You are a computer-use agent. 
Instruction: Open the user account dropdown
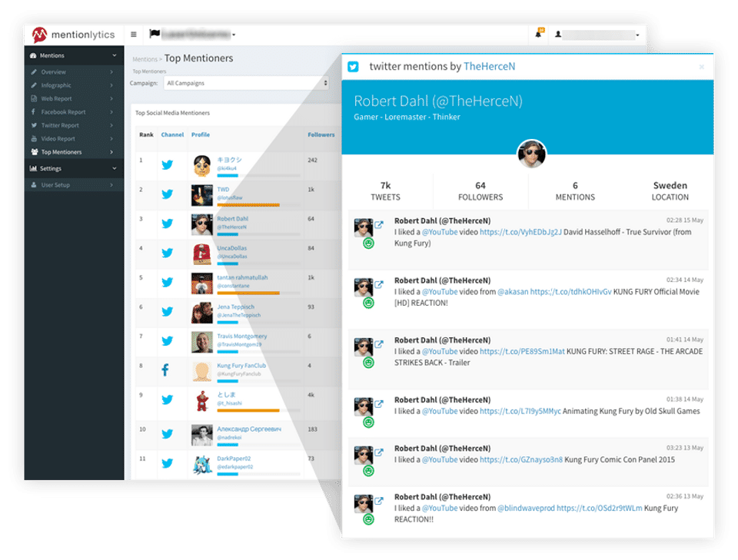click(x=597, y=35)
